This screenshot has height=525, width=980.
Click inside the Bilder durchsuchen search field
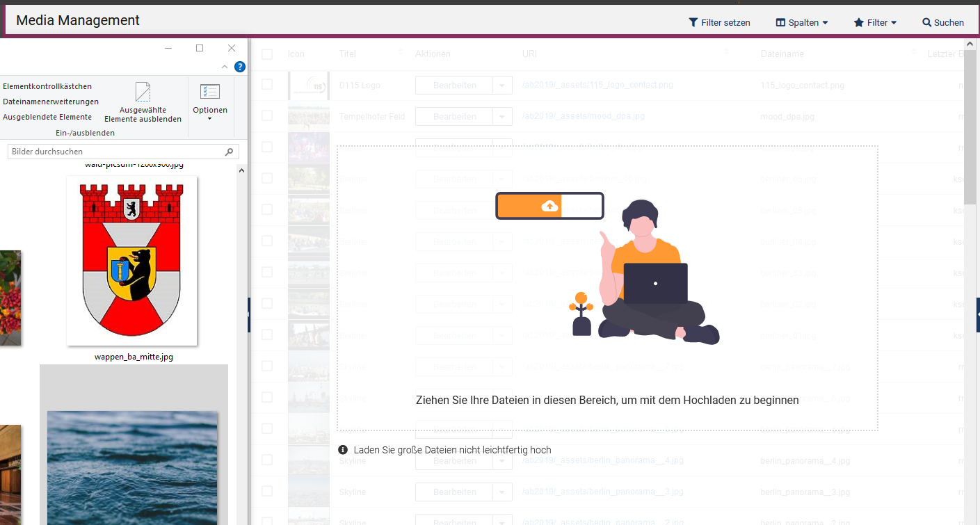coord(111,151)
